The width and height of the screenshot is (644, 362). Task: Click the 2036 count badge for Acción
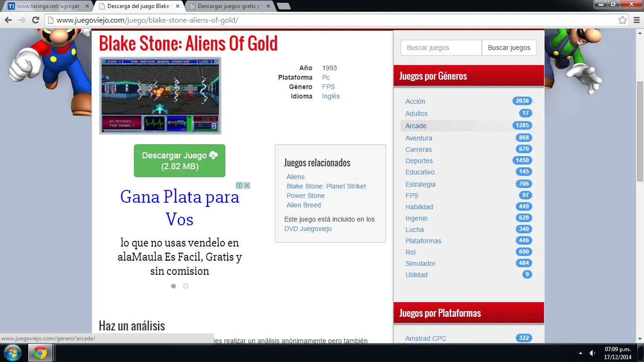522,101
